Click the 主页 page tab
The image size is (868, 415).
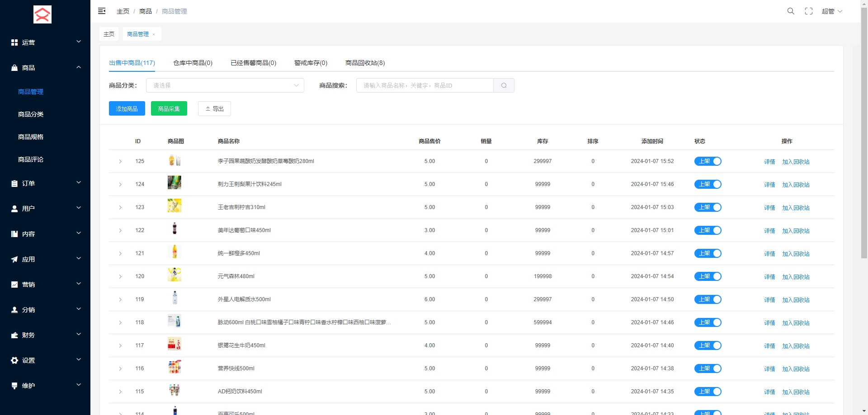(x=109, y=34)
